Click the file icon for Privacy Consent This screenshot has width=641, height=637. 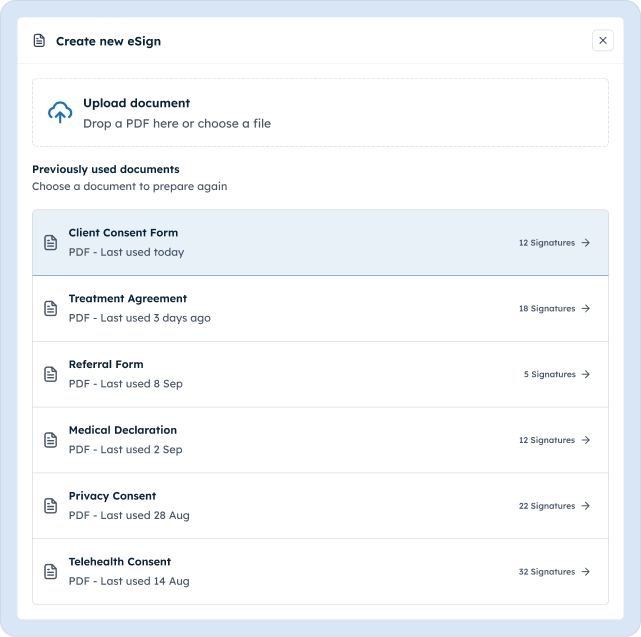[x=51, y=506]
